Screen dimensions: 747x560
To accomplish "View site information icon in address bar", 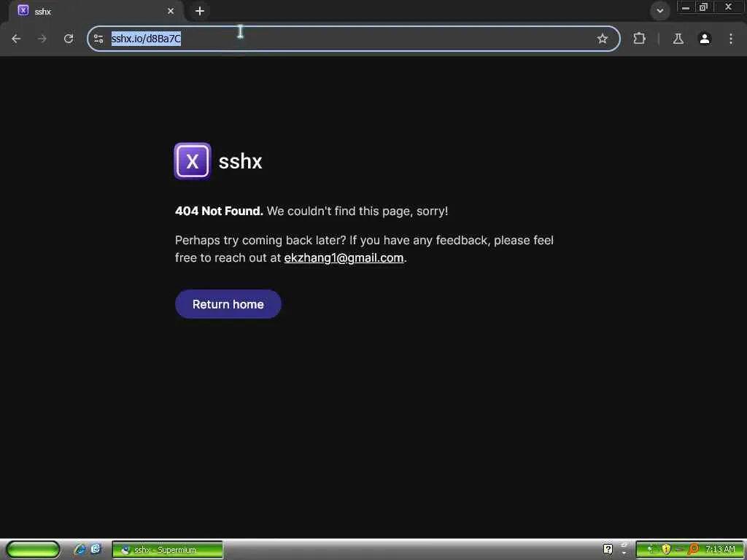I will tap(98, 39).
